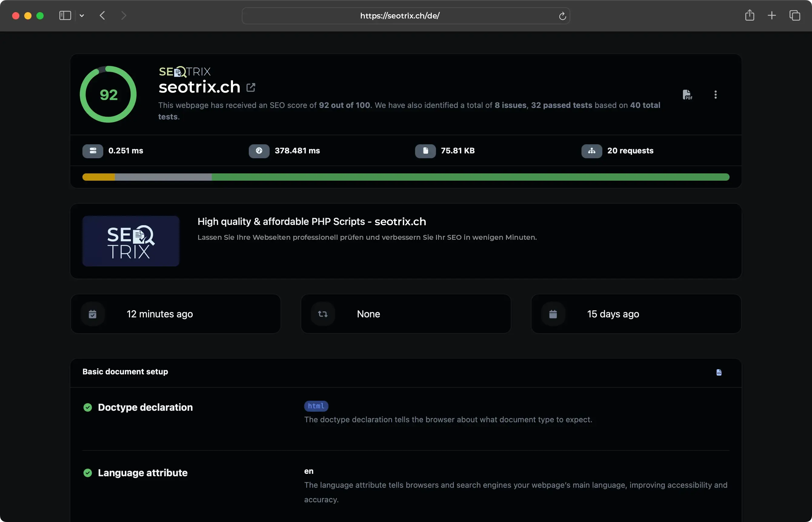Screen dimensions: 812x522
Task: Click the refresh arrows icon beside None
Action: [323, 314]
